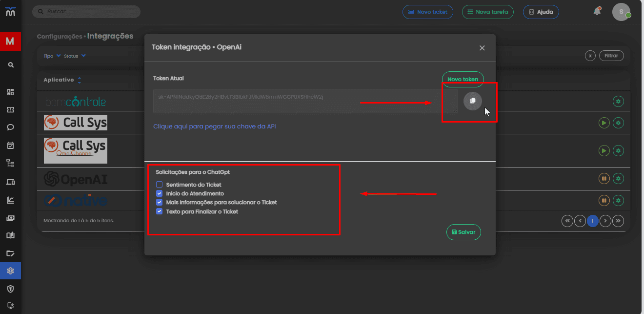Go to next page of integrations
Viewport: 644px width, 314px height.
(605, 221)
